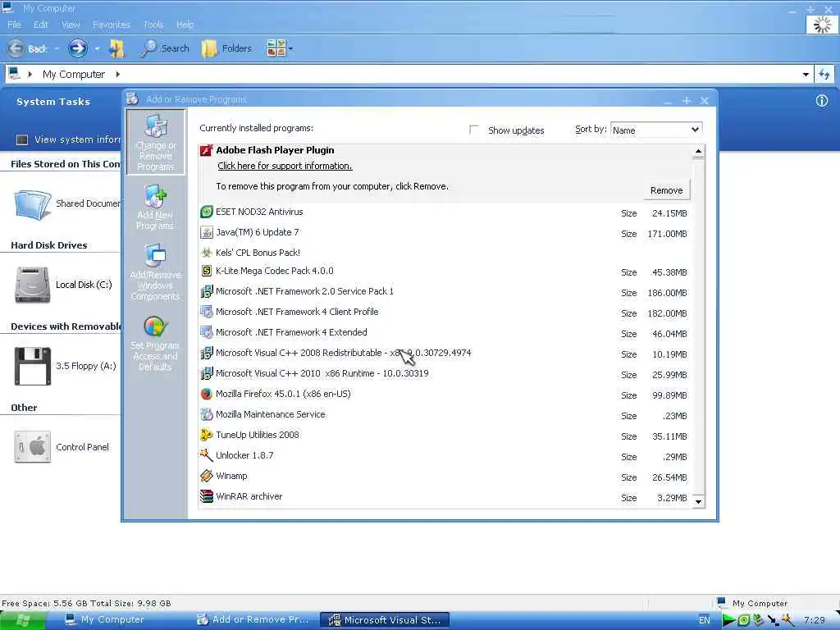Switch to Add or Remove Programs taskbar button
Screen dimensions: 840x630
pyautogui.click(x=253, y=620)
